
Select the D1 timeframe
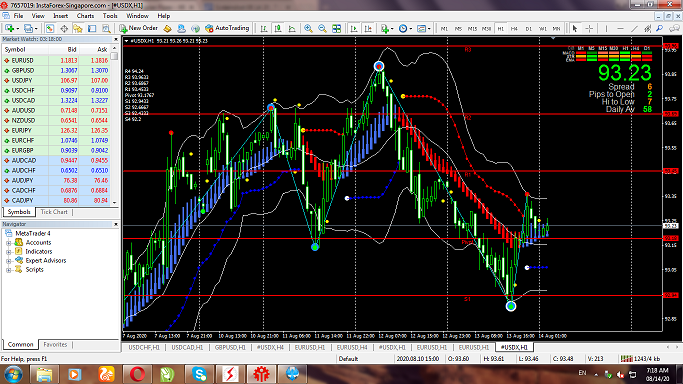(528, 28)
